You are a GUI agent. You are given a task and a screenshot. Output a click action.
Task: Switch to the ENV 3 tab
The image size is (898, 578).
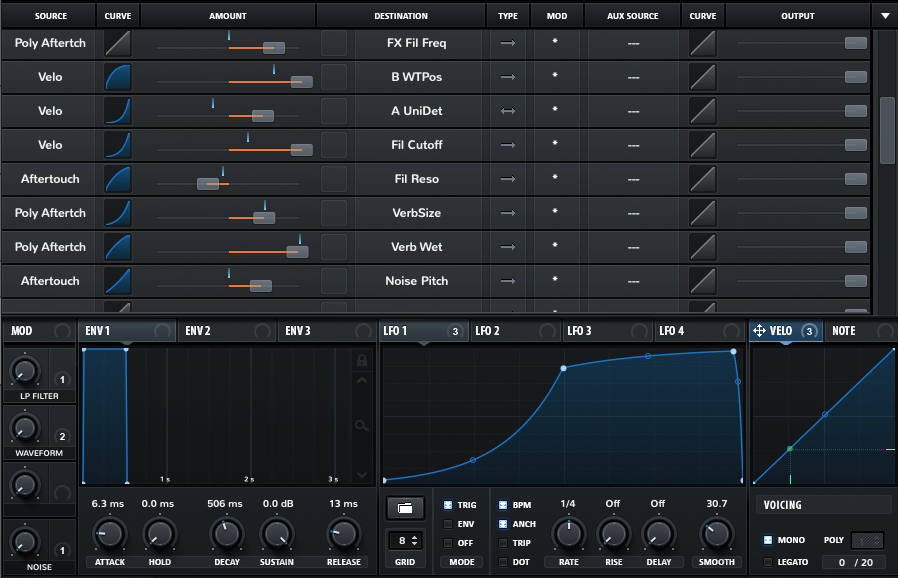[326, 331]
